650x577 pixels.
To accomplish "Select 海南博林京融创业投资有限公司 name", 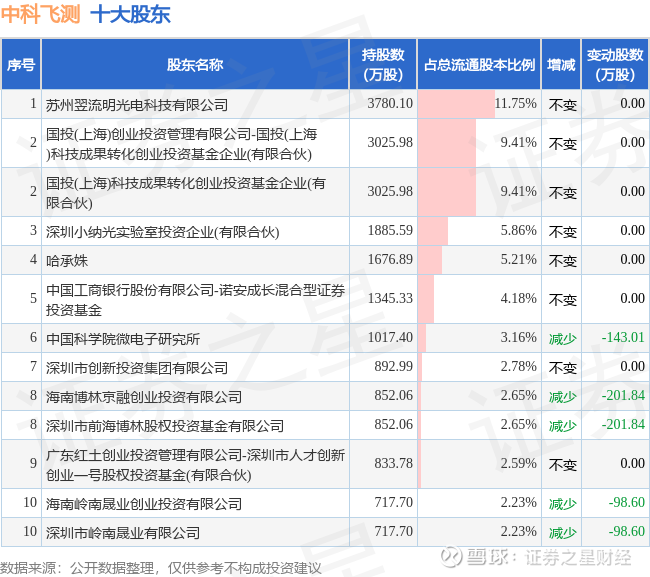I will (x=144, y=397).
